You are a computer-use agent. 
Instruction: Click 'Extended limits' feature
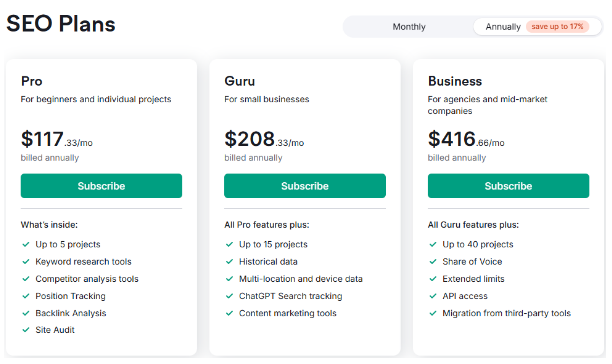click(x=473, y=279)
